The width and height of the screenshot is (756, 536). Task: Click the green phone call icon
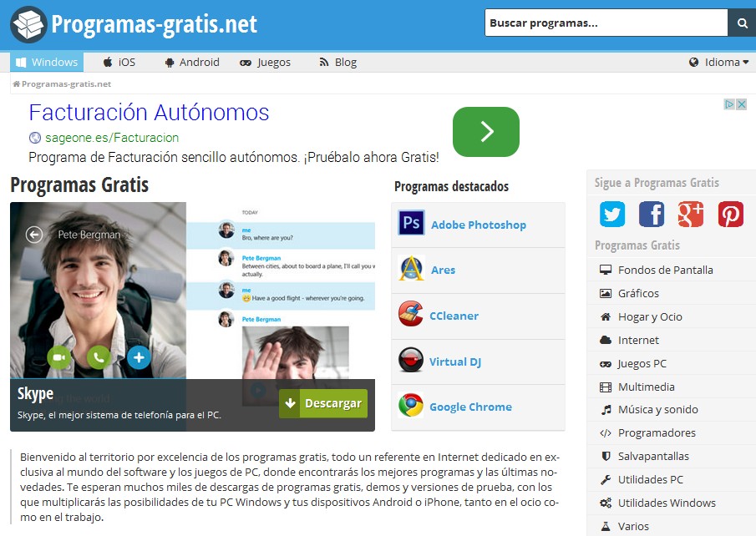coord(99,357)
